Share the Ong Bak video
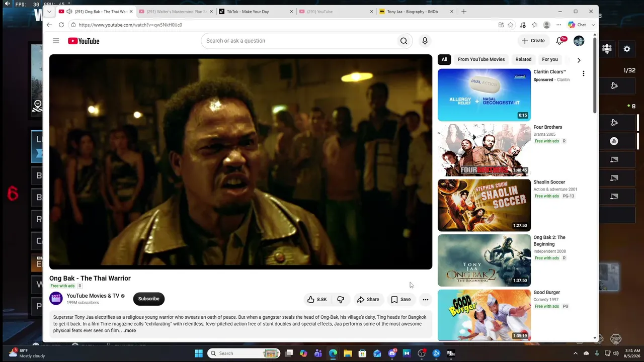Viewport: 644px width, 362px height. [x=368, y=299]
